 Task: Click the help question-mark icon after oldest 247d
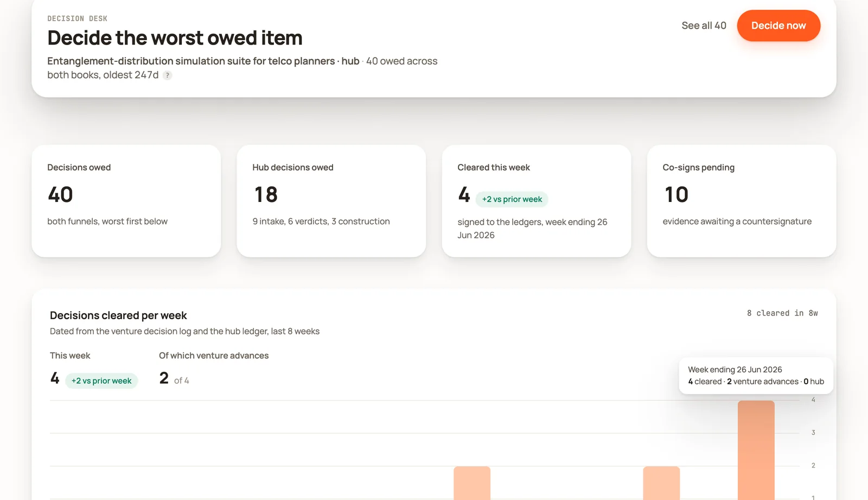168,75
